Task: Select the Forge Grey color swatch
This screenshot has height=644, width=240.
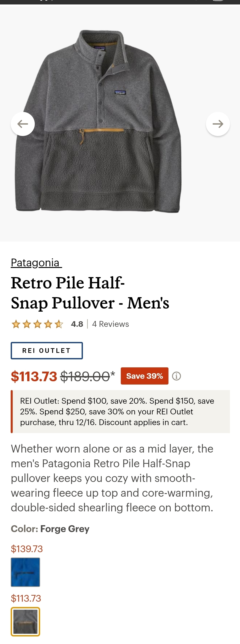Action: (x=25, y=621)
